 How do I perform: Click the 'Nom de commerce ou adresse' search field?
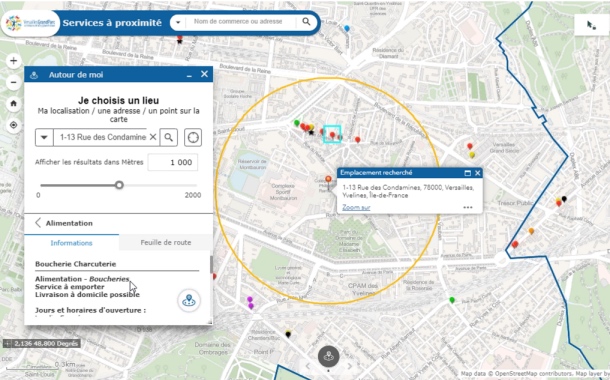(x=238, y=22)
